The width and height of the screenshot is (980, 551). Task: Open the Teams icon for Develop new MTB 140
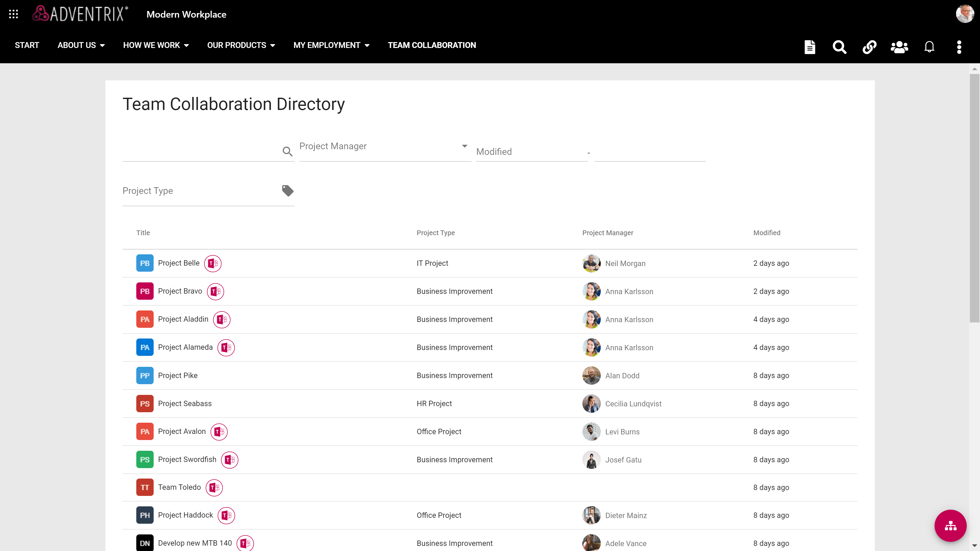[x=245, y=543]
